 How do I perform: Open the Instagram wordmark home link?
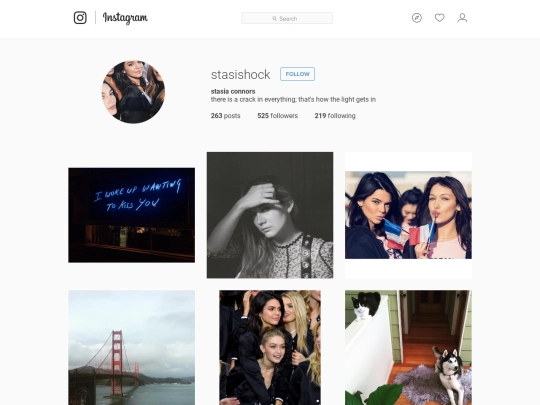click(x=125, y=18)
